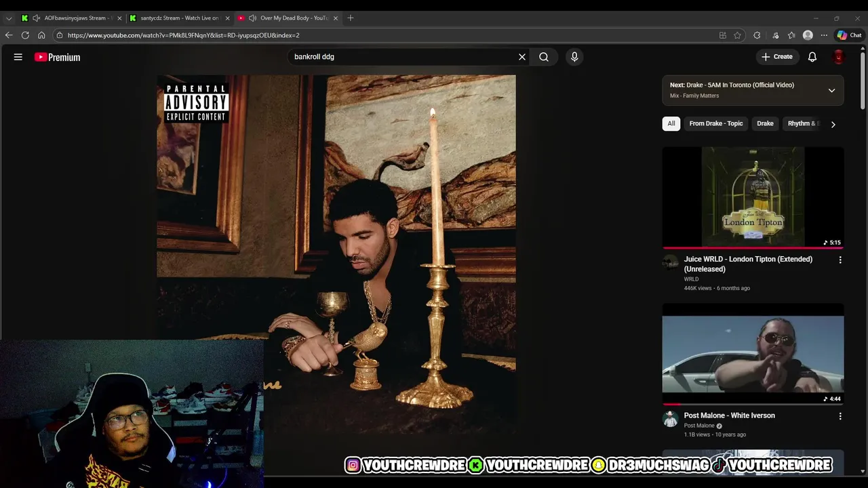This screenshot has height=488, width=868.
Task: Click the browser address bar URL
Action: pyautogui.click(x=184, y=35)
